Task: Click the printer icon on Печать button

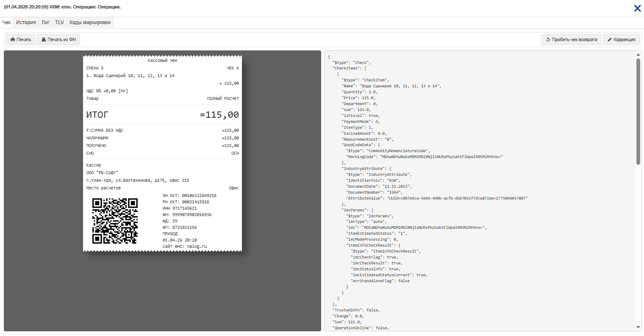Action: coord(13,40)
